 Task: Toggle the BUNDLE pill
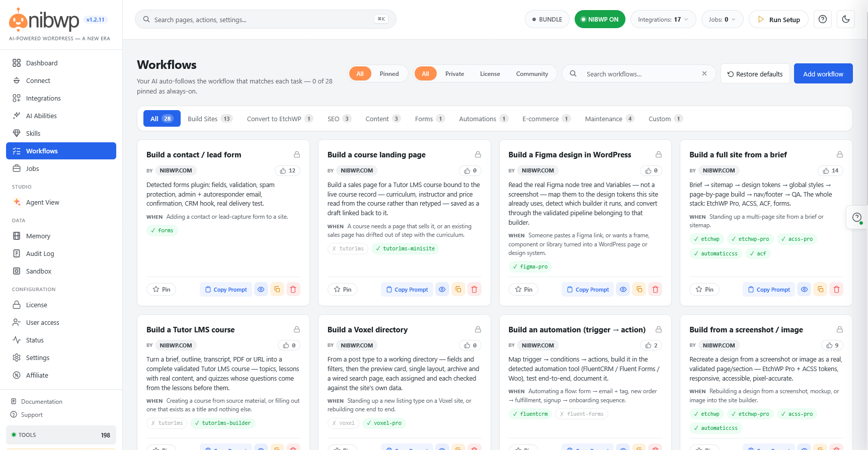point(547,19)
